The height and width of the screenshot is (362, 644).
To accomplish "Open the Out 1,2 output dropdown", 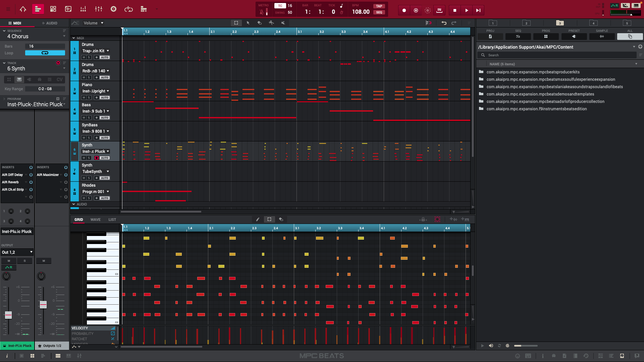I will pos(17,252).
